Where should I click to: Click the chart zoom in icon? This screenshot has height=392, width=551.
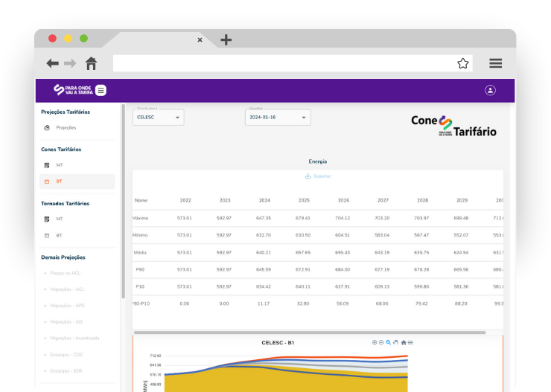375,342
